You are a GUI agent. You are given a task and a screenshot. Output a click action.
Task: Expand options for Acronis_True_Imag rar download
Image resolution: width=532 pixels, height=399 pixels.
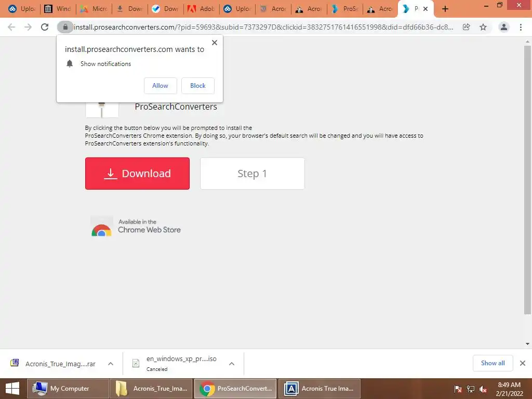[111, 364]
